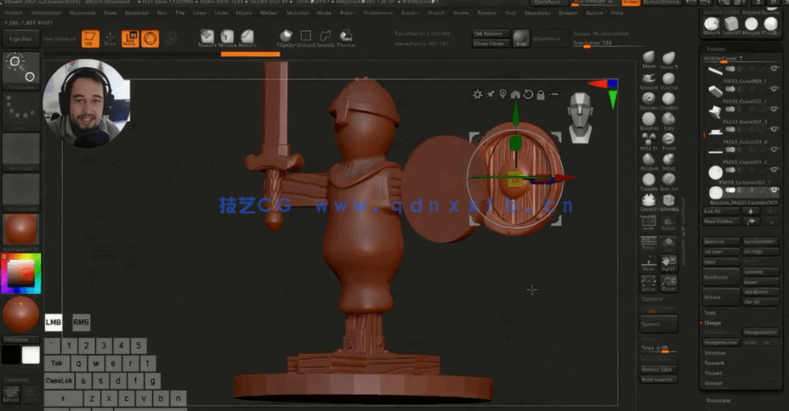Toggle the orange Move mode icon
This screenshot has height=411, width=789.
tap(130, 39)
